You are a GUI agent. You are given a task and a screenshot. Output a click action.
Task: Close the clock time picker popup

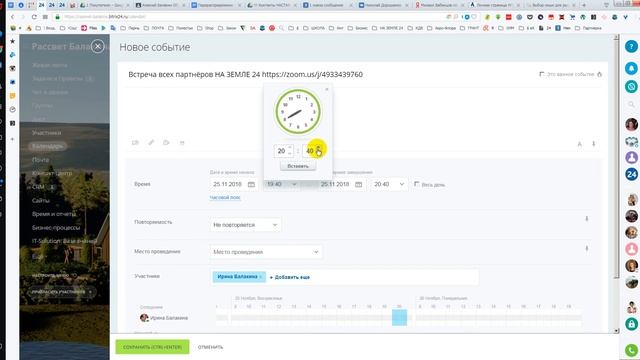[327, 89]
